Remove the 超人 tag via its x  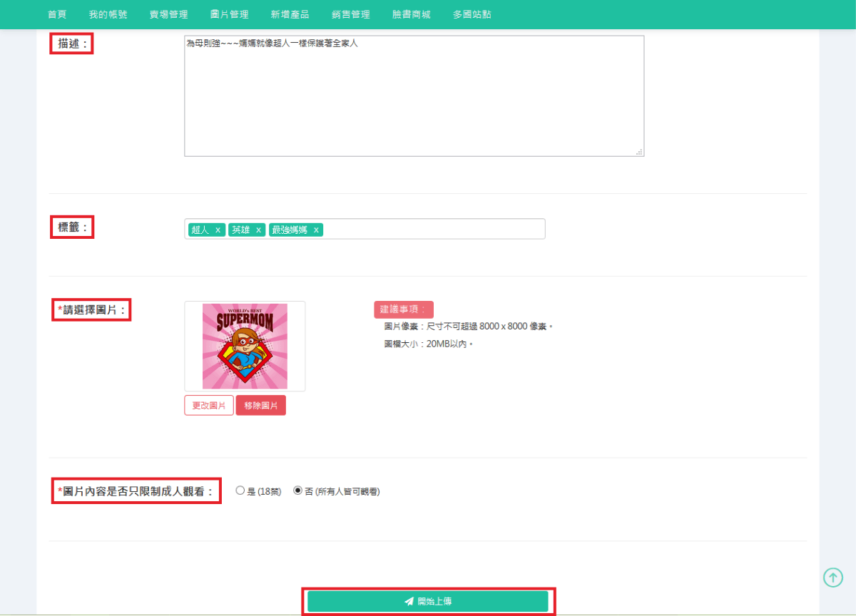point(218,230)
